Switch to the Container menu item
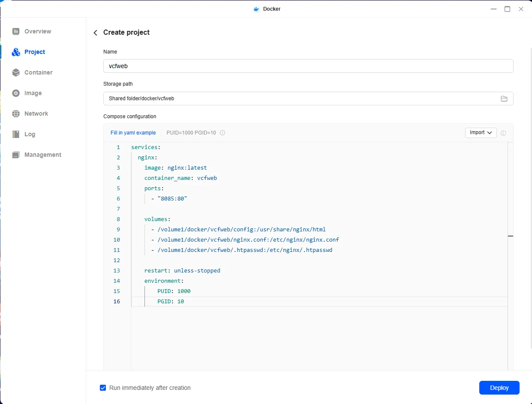Screen dimensions: 532x404 (x=38, y=72)
